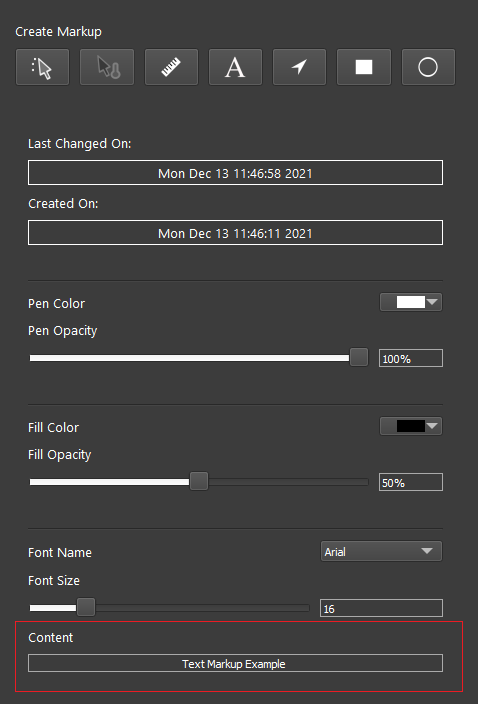Select the text markup A tool
This screenshot has height=704, width=478.
(235, 67)
